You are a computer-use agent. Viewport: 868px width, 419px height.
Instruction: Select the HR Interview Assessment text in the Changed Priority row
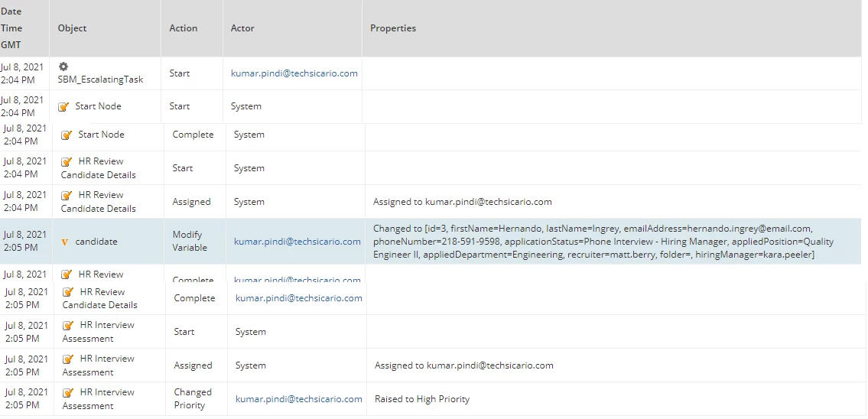[99, 399]
